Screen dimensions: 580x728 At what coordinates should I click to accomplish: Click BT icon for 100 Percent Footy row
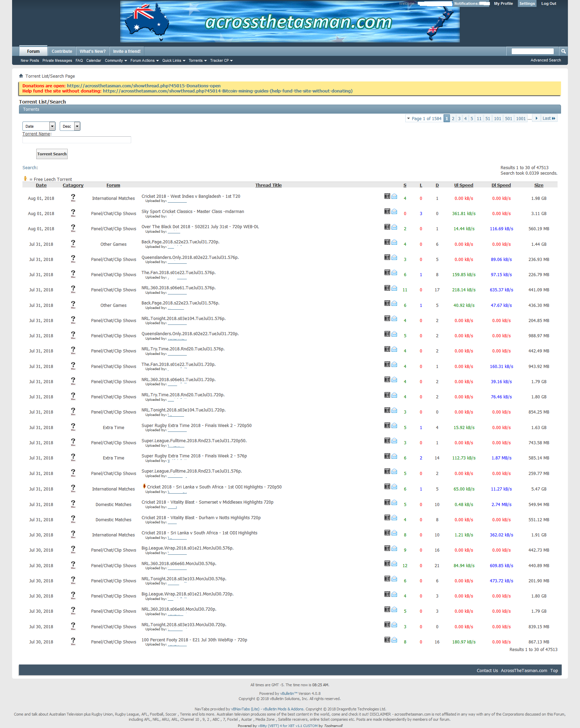pyautogui.click(x=387, y=640)
